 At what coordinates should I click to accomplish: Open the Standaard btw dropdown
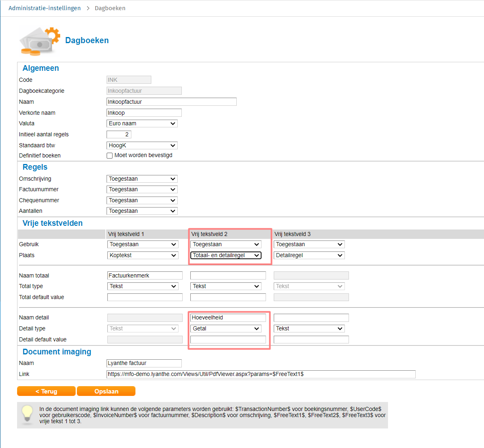click(x=142, y=146)
